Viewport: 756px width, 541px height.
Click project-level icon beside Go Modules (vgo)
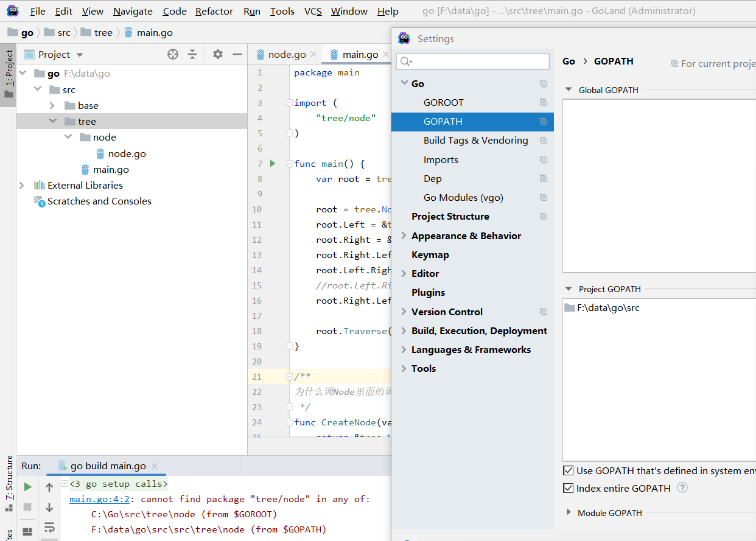click(x=543, y=197)
